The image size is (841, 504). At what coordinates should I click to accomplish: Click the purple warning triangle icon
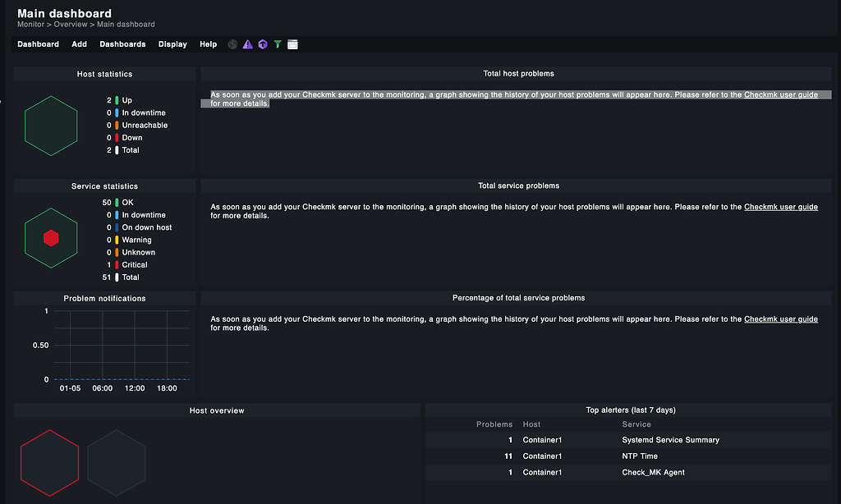[248, 44]
